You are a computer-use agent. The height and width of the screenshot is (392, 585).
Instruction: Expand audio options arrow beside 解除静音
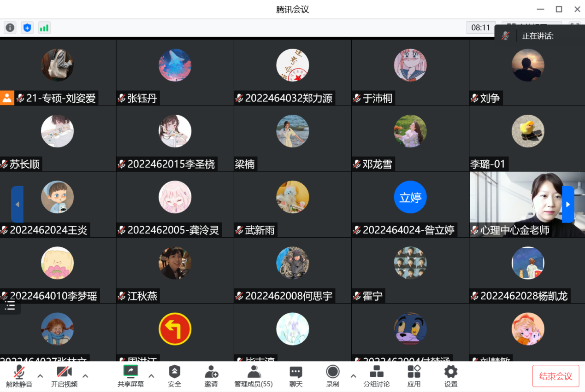click(40, 376)
